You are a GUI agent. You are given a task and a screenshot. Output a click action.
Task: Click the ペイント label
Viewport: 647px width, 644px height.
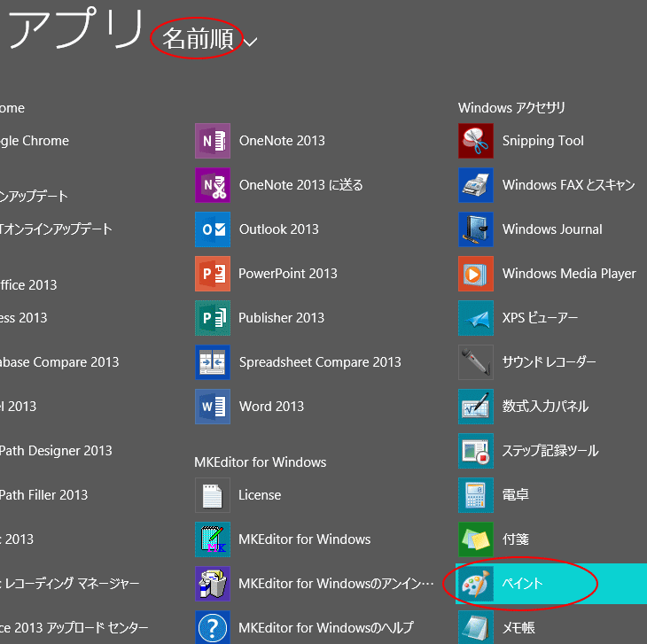[x=522, y=584]
